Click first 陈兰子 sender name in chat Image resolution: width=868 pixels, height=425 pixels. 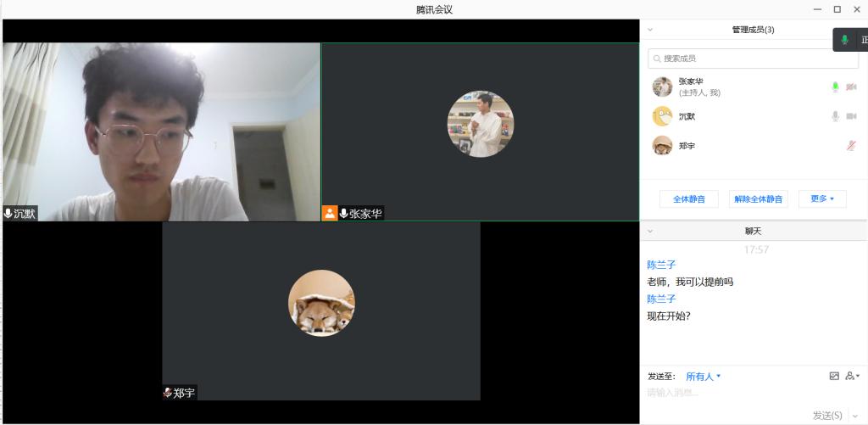pos(661,265)
